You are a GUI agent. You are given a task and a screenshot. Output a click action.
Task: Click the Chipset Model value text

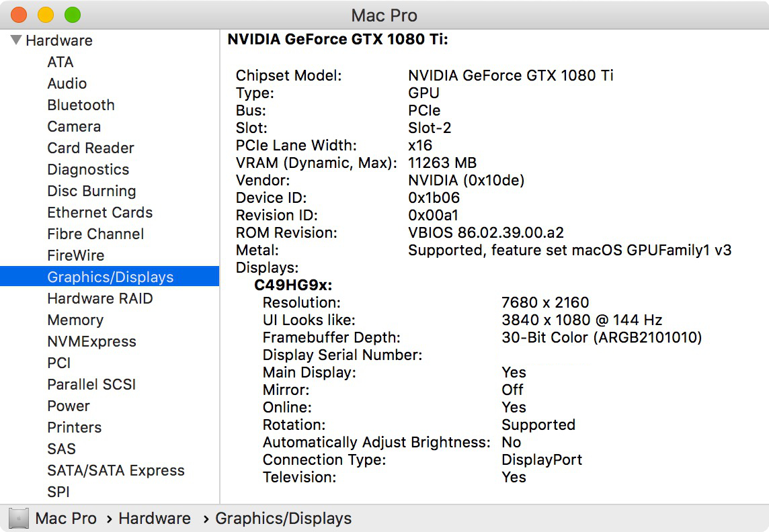point(511,75)
